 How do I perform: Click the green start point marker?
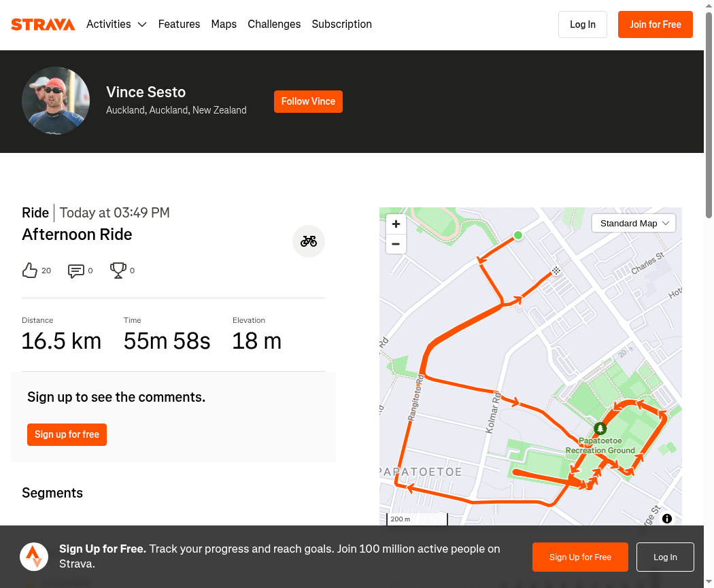(517, 235)
